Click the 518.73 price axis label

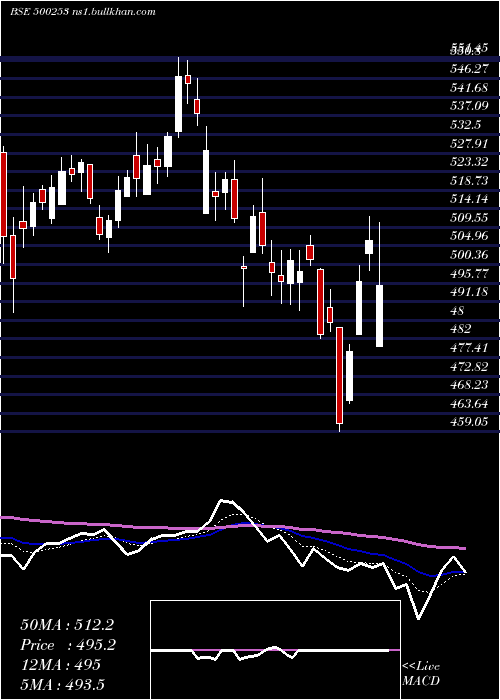pos(468,180)
